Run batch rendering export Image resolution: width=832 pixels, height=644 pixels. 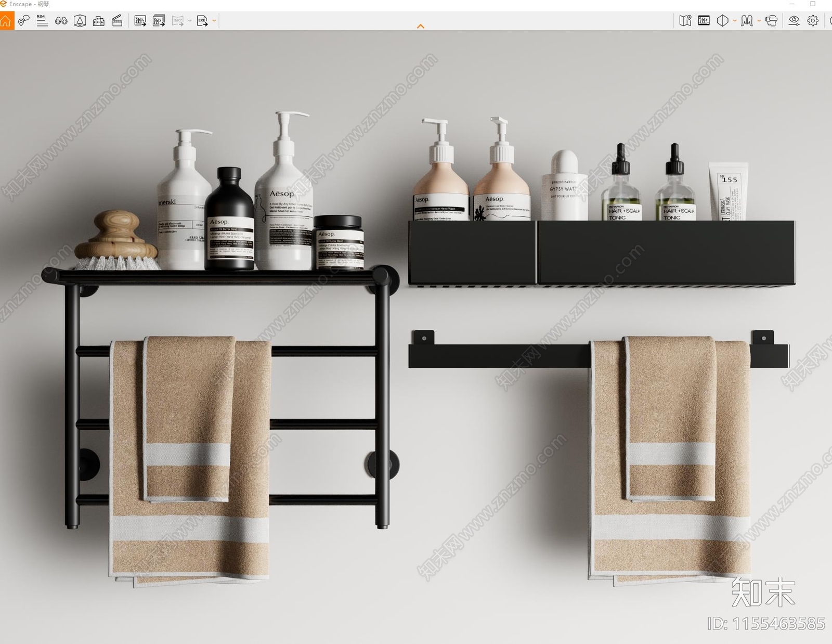click(159, 21)
